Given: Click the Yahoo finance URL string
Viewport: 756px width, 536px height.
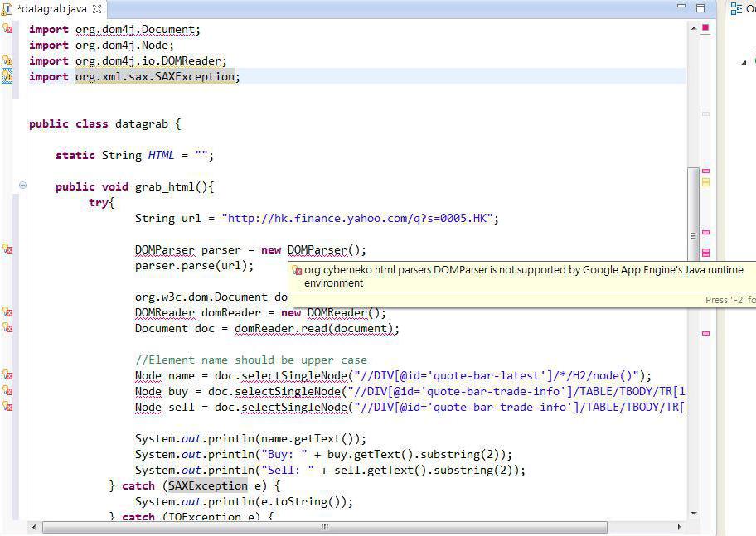Looking at the screenshot, I should click(x=357, y=219).
